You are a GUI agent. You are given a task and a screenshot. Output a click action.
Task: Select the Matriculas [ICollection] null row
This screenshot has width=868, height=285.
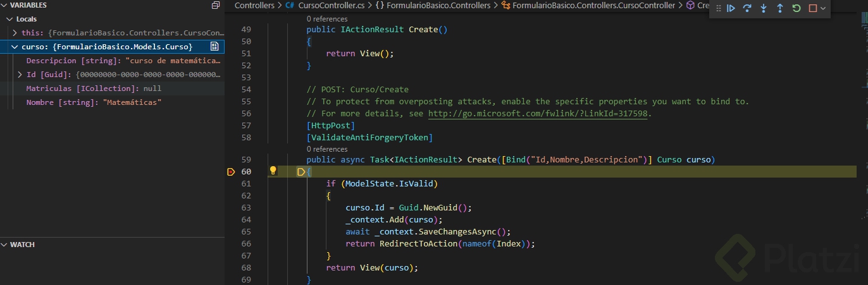pyautogui.click(x=112, y=88)
